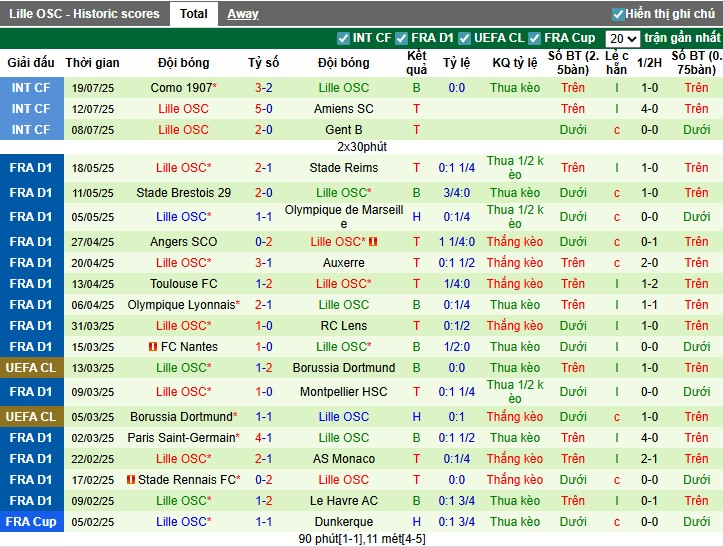The width and height of the screenshot is (723, 547).
Task: Click 'Thắng kèo' result in the AS Monaco row
Action: tap(515, 458)
